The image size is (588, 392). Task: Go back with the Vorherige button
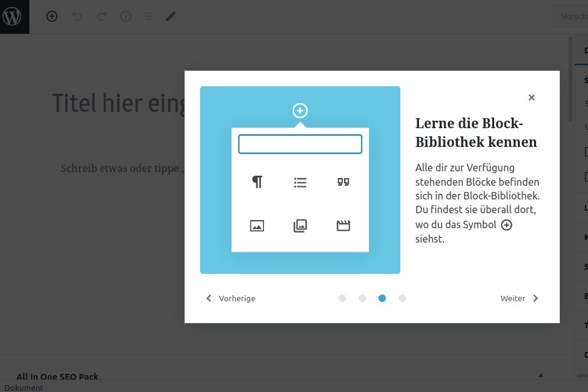click(231, 298)
